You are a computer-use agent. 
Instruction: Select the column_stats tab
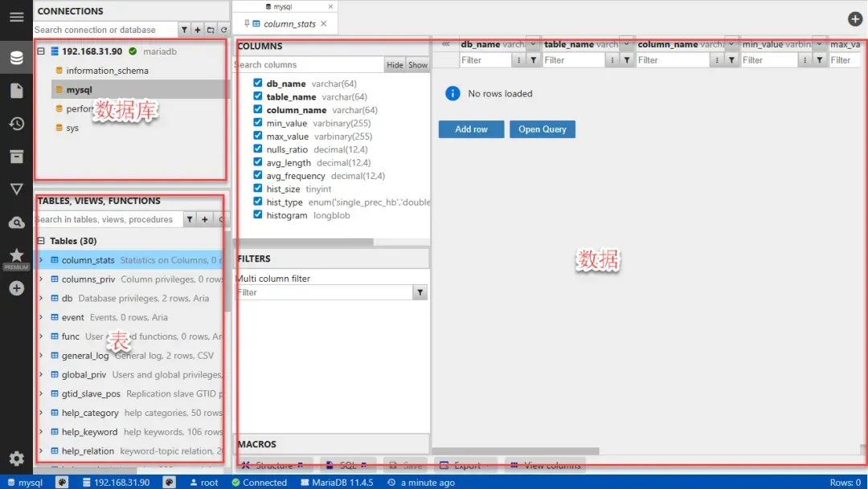(x=289, y=24)
